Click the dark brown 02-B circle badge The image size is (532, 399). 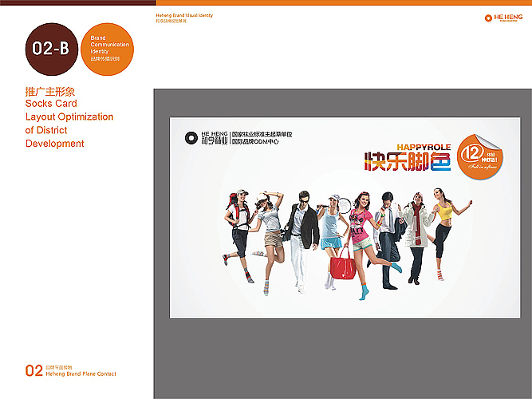point(52,49)
